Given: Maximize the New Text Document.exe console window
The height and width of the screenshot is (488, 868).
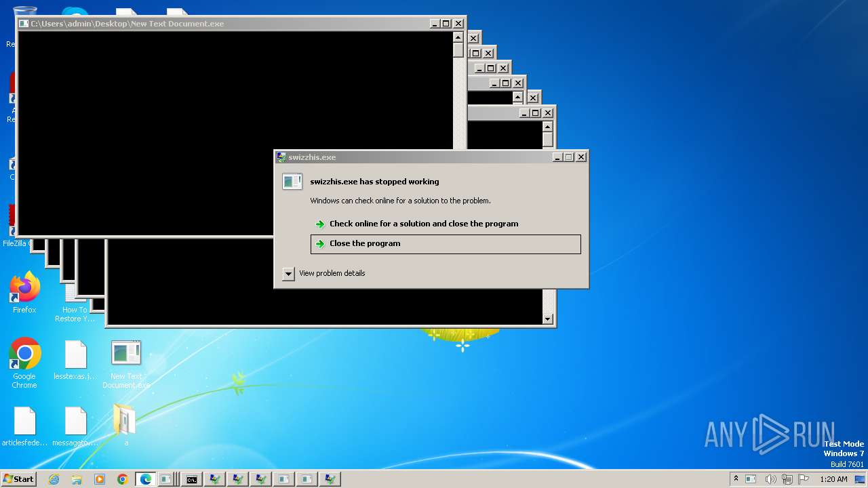Looking at the screenshot, I should point(446,24).
